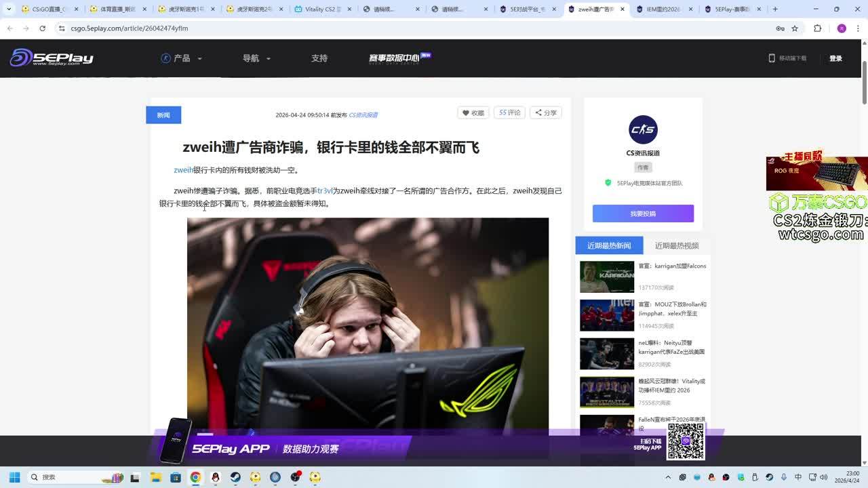This screenshot has height=488, width=868.
Task: Reload the current page
Action: (42, 28)
